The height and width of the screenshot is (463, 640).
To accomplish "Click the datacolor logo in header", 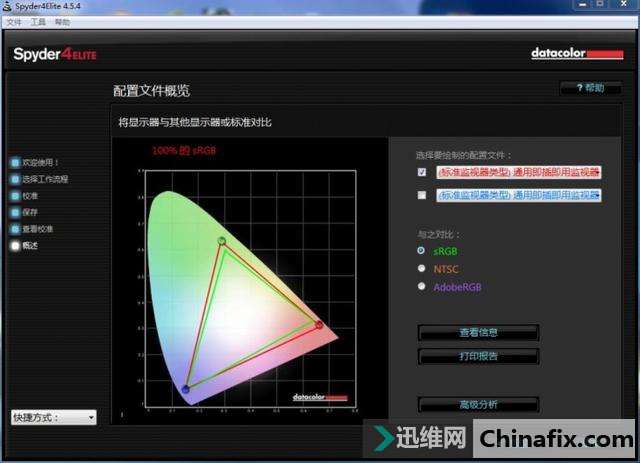I will [x=577, y=53].
